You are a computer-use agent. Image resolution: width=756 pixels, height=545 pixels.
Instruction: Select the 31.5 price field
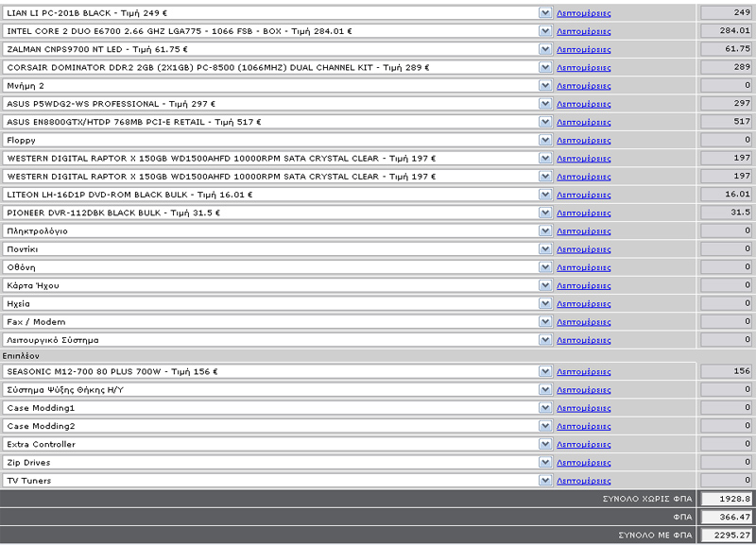pos(726,213)
